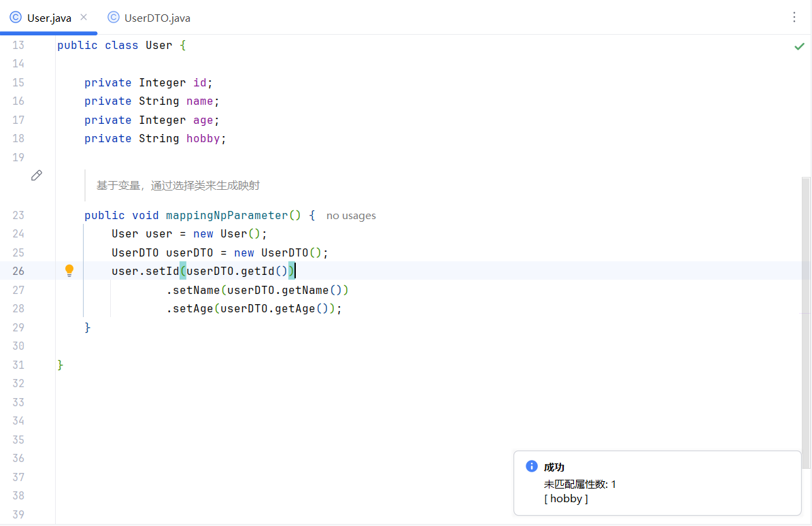The image size is (812, 526).
Task: Open the three-dot editor options menu
Action: pos(794,17)
